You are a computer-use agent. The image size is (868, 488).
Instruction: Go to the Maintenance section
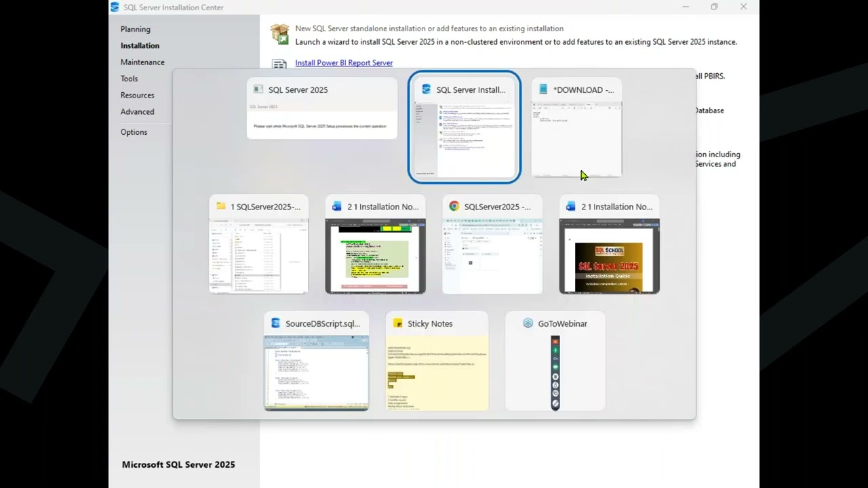coord(142,62)
